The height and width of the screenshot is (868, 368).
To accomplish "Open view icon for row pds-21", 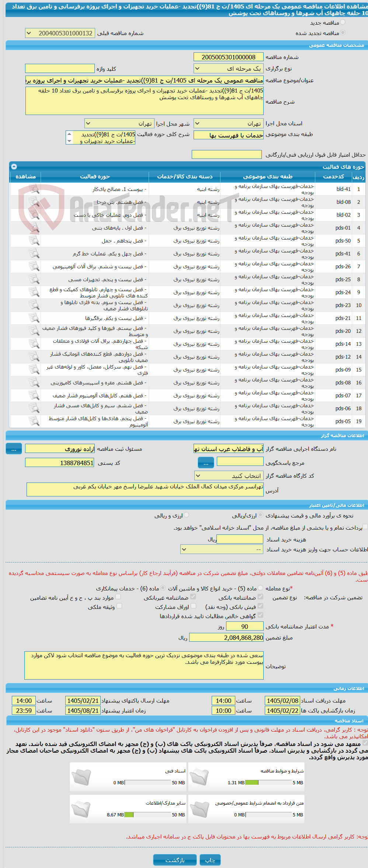I will pyautogui.click(x=34, y=318).
